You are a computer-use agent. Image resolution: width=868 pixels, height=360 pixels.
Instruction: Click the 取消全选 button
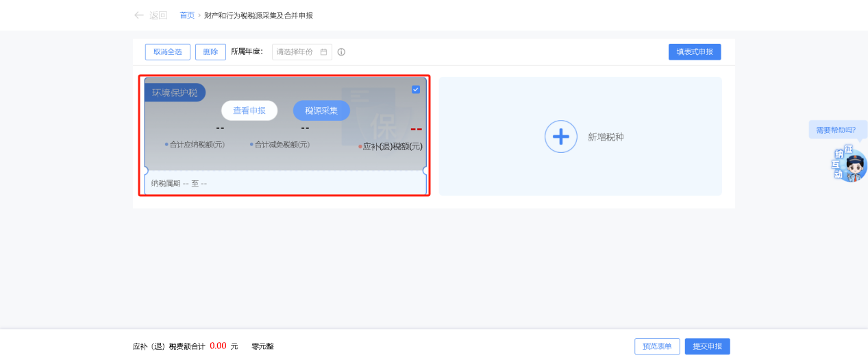point(168,52)
